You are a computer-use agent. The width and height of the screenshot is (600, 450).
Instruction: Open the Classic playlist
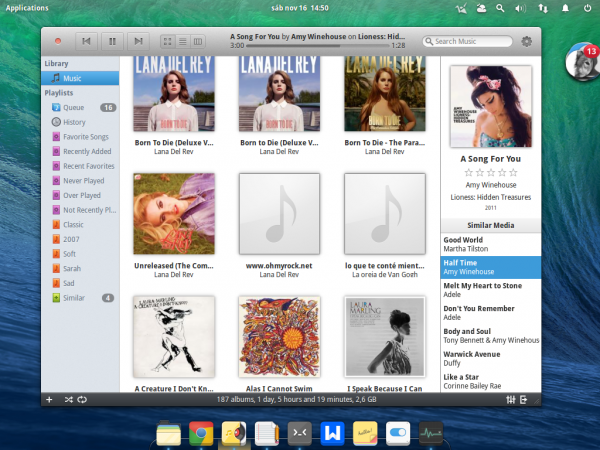pos(80,225)
